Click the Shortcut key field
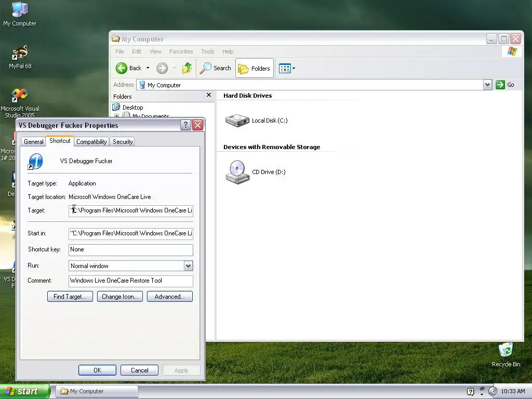 [130, 250]
